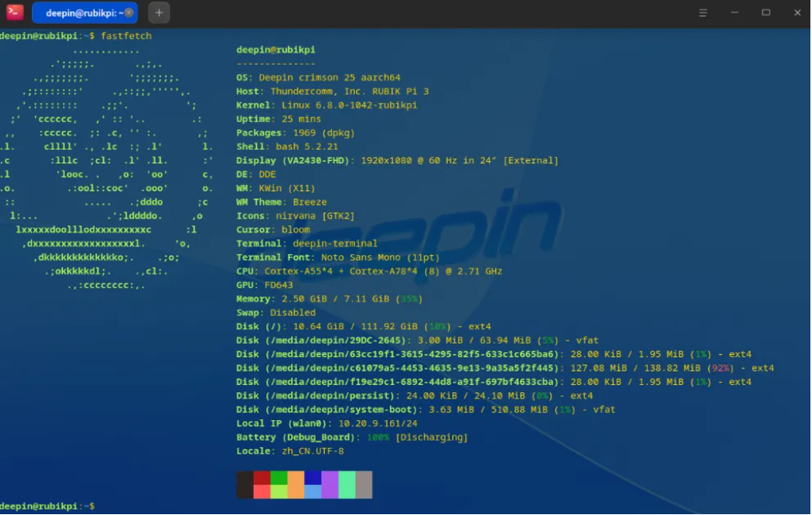Click the Disk 63cc19f1 mount line

click(x=494, y=355)
